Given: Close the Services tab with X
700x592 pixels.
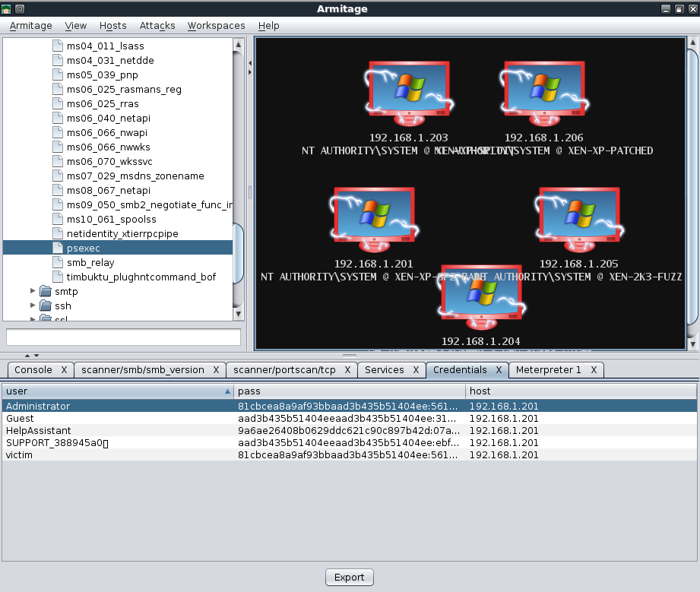Looking at the screenshot, I should (416, 370).
